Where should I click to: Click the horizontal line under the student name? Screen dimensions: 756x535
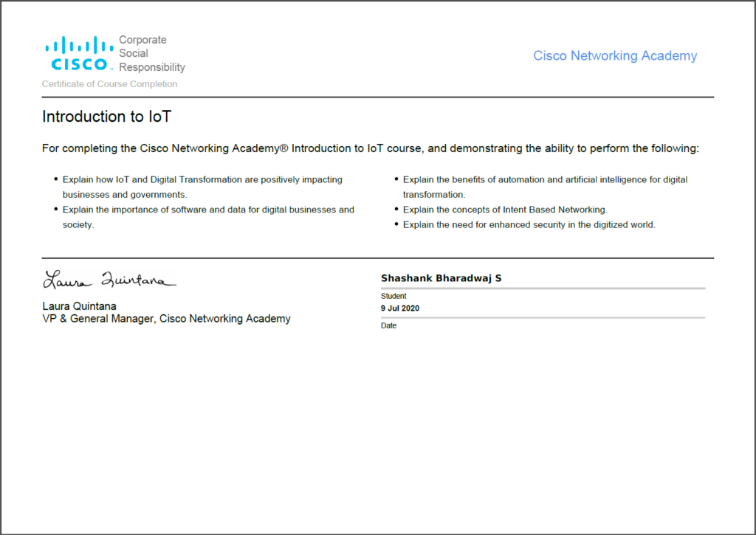click(543, 289)
